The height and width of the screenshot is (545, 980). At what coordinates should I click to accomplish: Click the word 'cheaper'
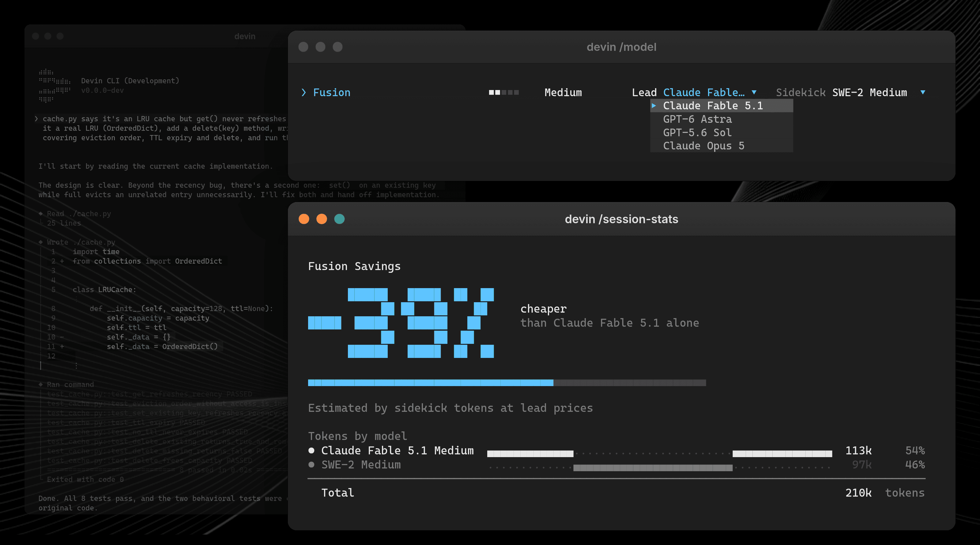click(x=543, y=309)
